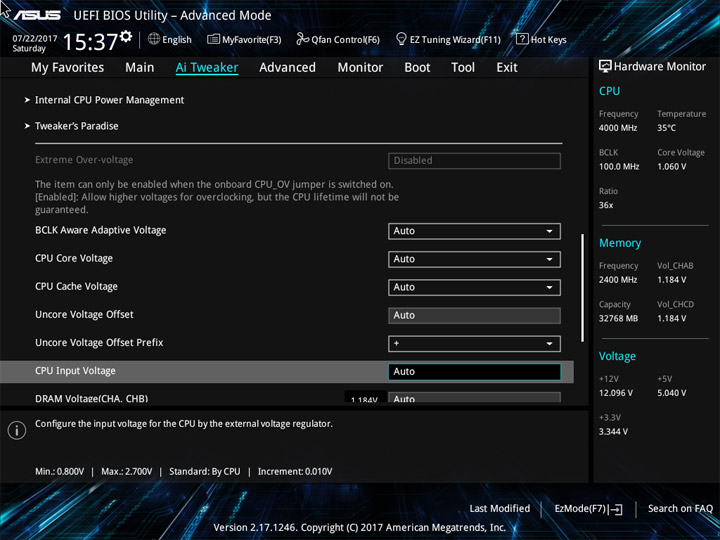Click the +12V value 12.096 V
This screenshot has height=540, width=720.
[x=615, y=393]
